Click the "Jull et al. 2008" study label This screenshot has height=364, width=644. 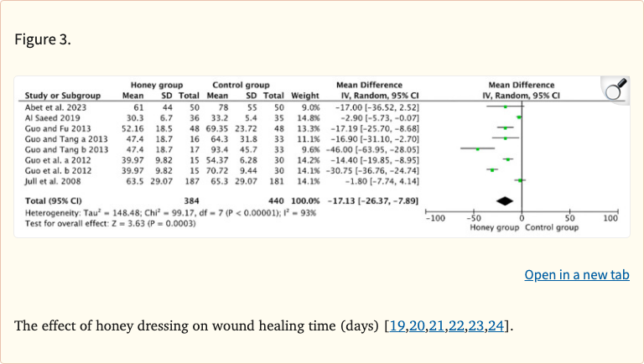click(x=53, y=179)
